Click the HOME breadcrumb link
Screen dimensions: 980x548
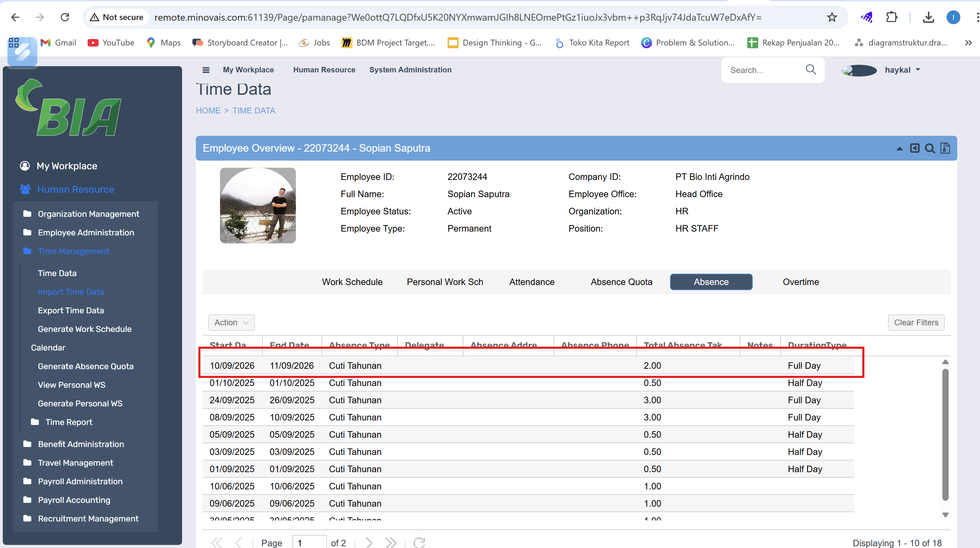tap(208, 111)
